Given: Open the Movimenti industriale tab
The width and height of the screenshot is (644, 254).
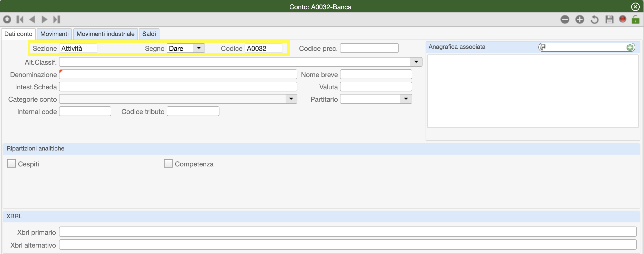Looking at the screenshot, I should point(105,34).
